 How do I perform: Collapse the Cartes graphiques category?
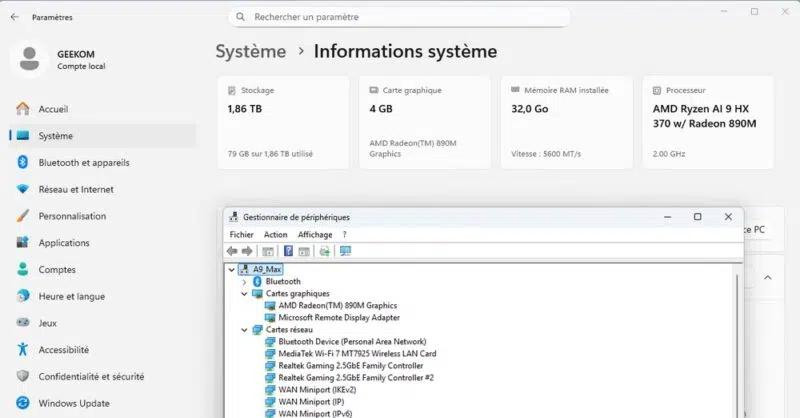click(244, 294)
